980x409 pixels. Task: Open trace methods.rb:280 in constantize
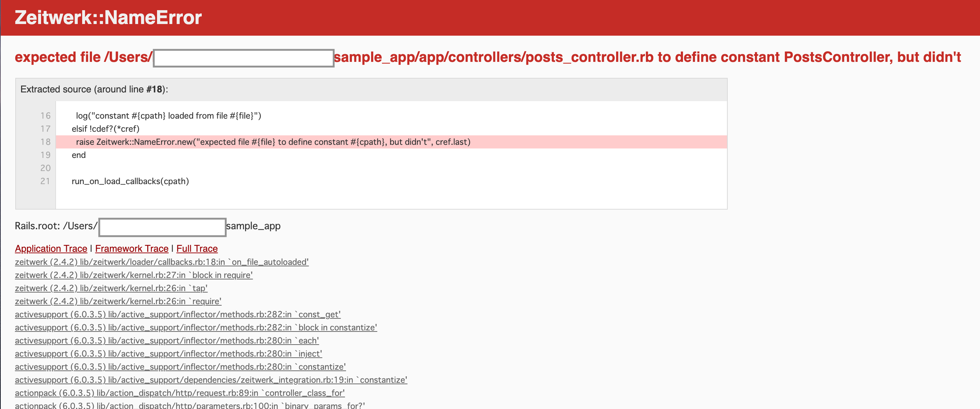pyautogui.click(x=180, y=367)
